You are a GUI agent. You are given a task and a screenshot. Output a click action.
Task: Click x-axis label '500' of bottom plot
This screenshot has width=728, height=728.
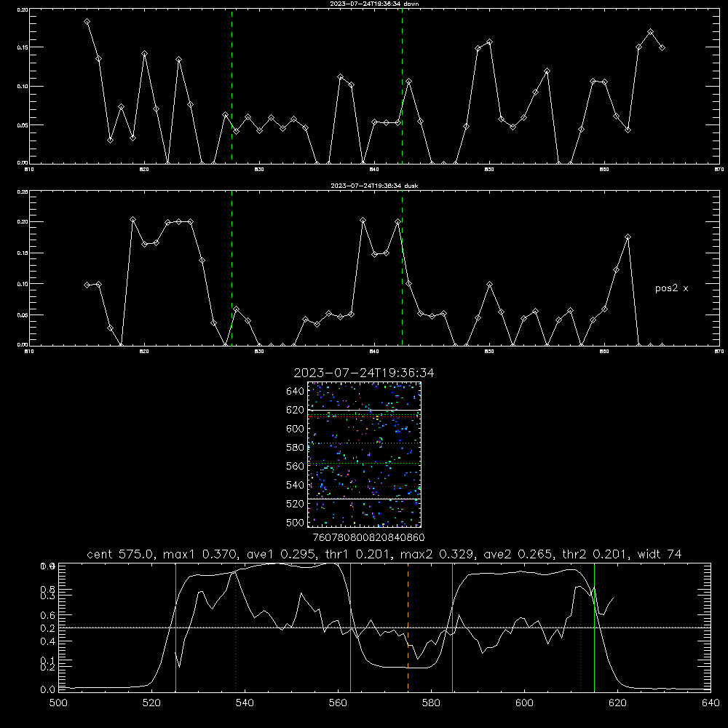58,703
